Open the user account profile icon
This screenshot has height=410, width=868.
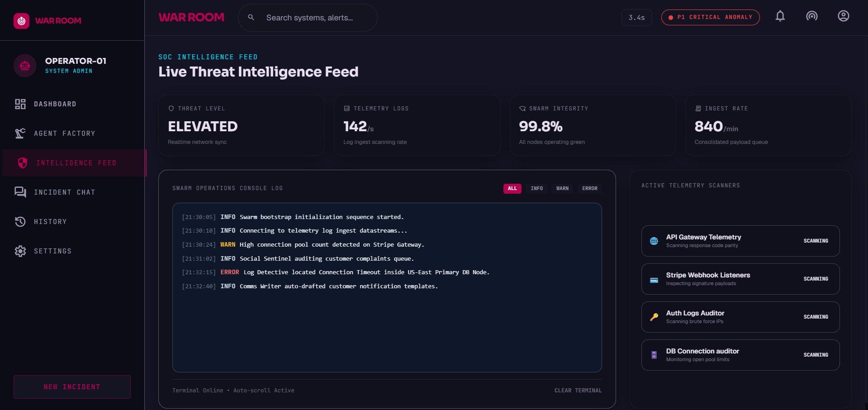point(844,16)
